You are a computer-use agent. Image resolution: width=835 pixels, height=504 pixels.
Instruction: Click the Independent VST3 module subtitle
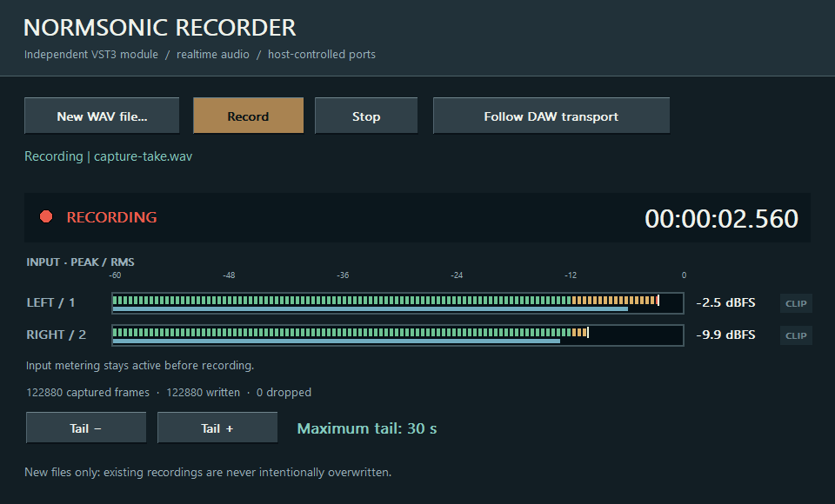click(x=91, y=54)
